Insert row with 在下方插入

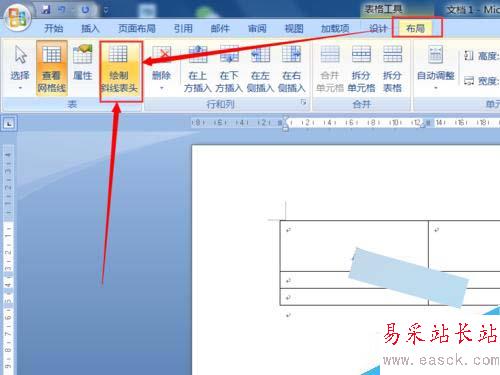point(229,68)
